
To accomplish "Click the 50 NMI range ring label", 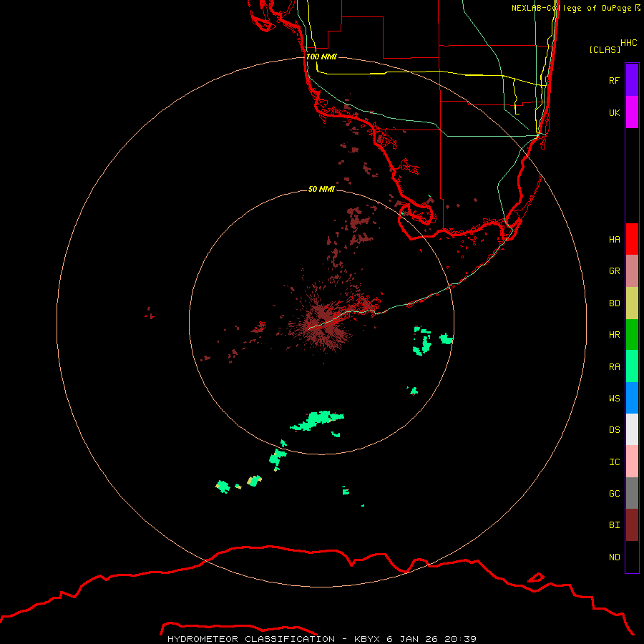I will (x=321, y=189).
